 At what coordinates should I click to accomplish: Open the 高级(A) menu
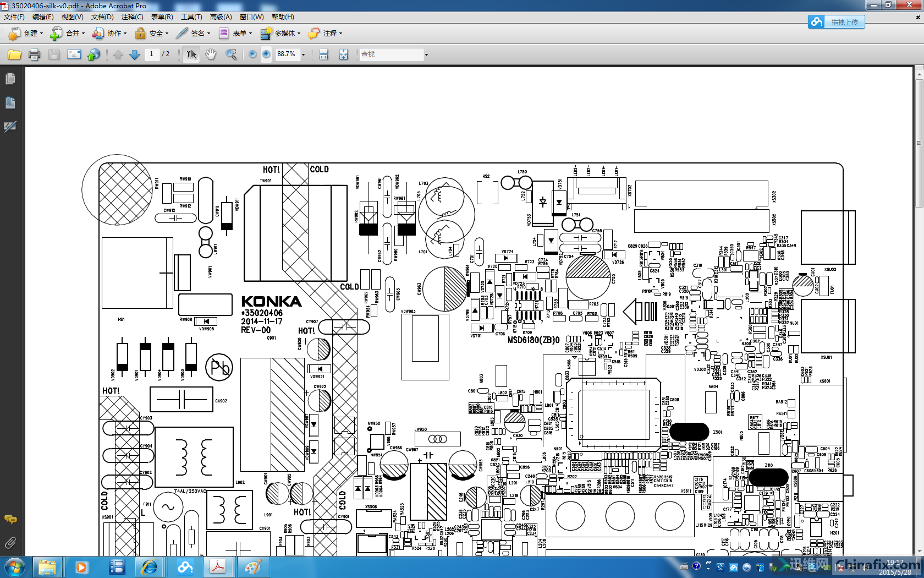(221, 17)
